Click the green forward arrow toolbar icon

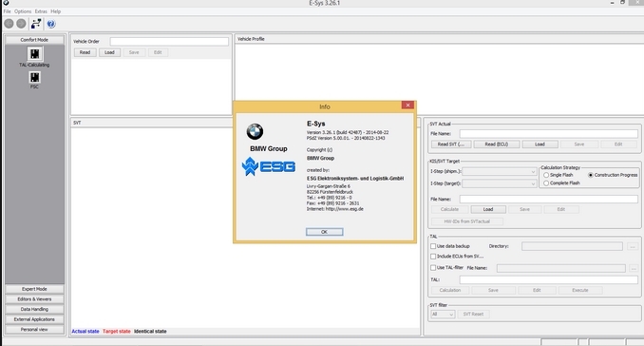(x=21, y=24)
